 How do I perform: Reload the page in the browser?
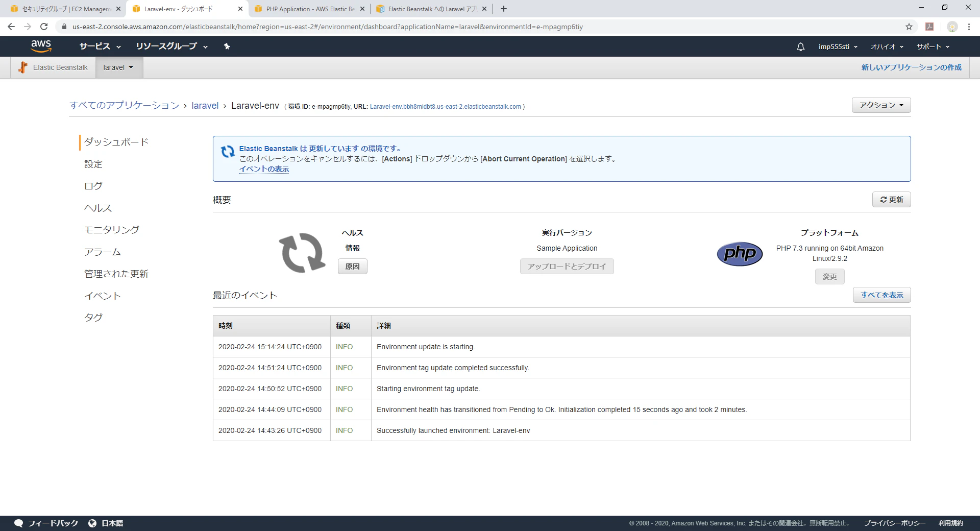tap(44, 27)
